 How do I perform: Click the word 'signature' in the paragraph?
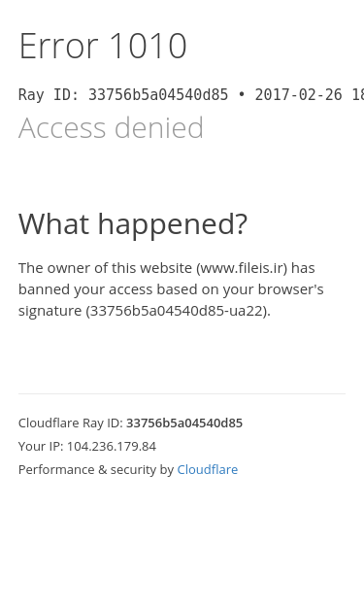click(x=50, y=312)
